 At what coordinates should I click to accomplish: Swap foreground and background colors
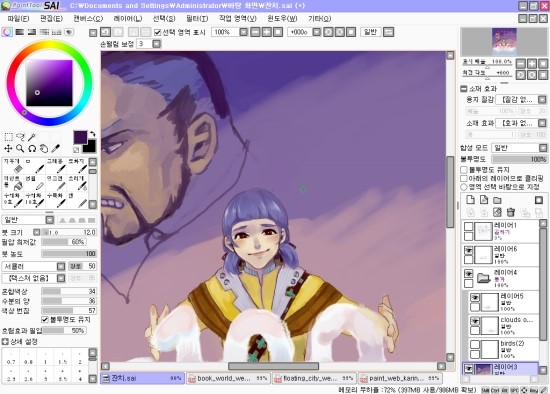point(92,134)
